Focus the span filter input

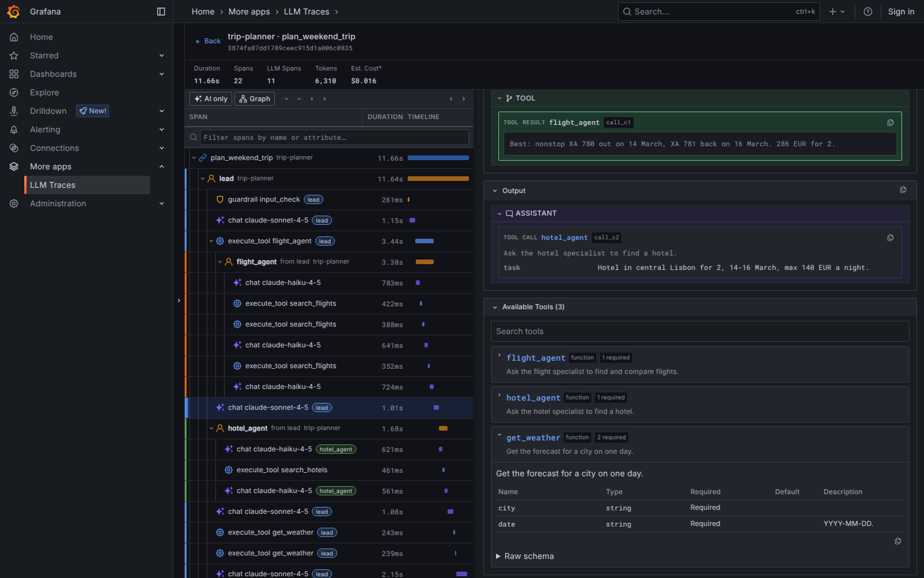click(x=334, y=138)
